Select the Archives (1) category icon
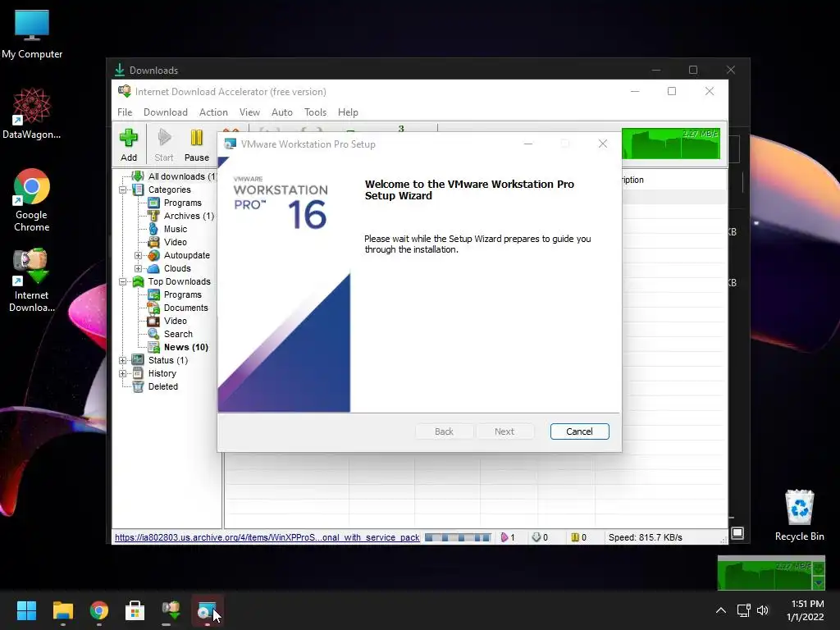 point(153,216)
